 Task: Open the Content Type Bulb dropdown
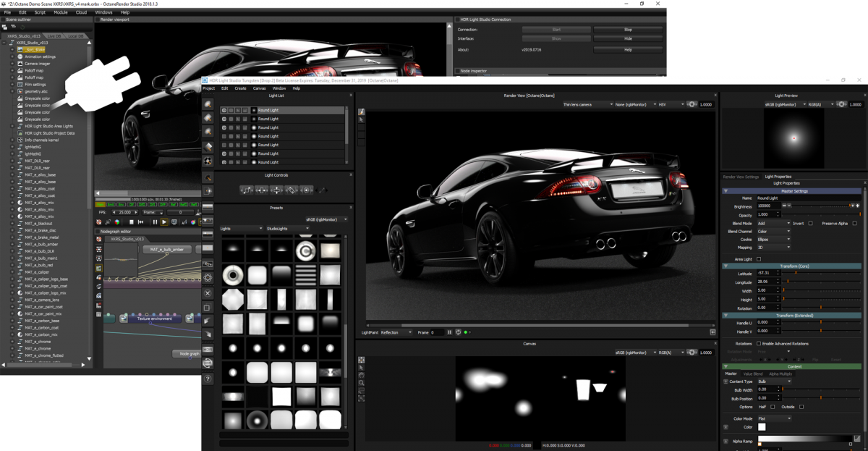[774, 382]
